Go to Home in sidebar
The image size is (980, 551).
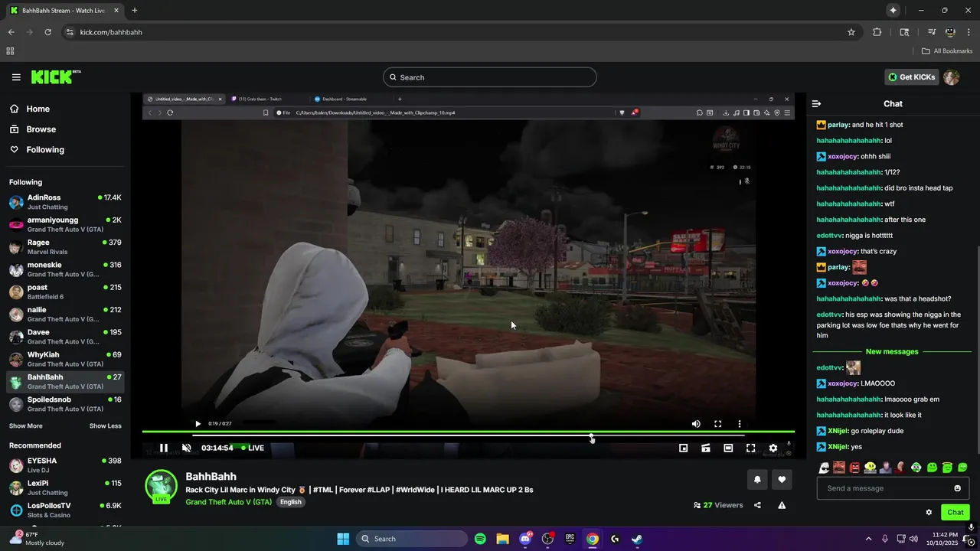30,109
